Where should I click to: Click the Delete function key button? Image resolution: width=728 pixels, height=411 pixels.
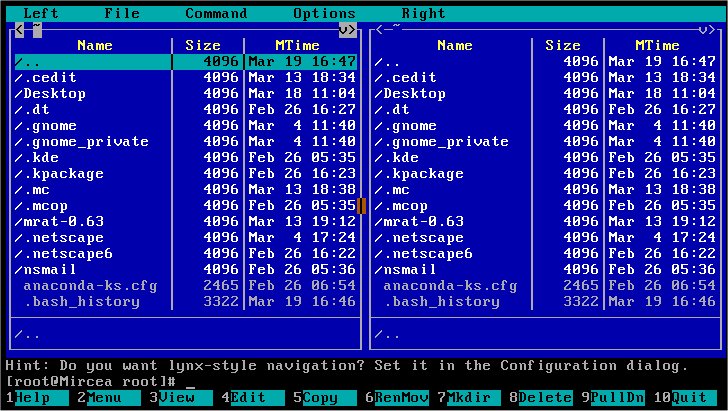545,398
